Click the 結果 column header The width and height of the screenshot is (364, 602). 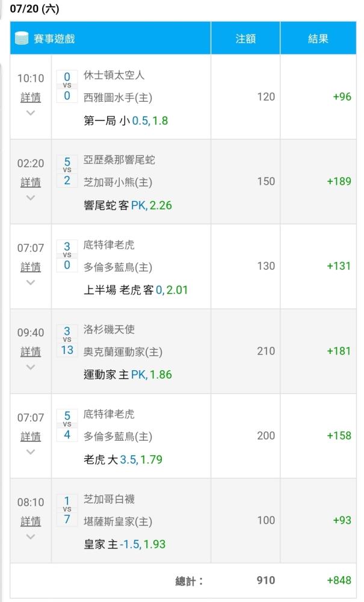(318, 39)
